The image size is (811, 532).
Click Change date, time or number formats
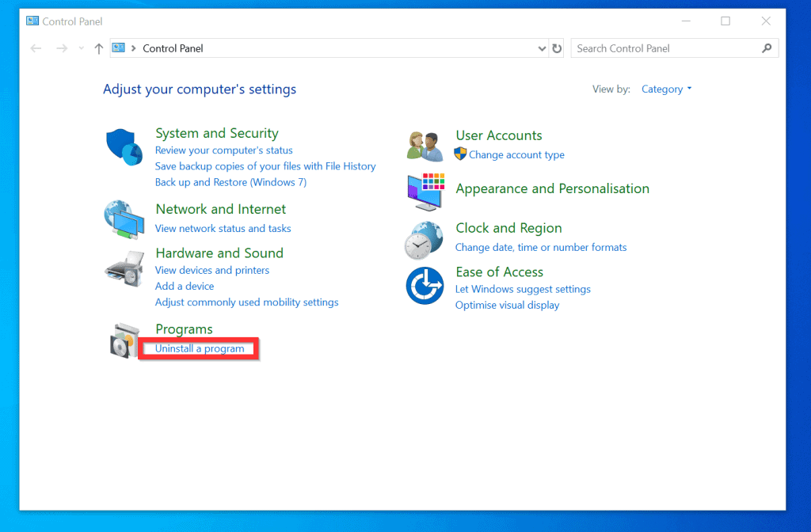[x=541, y=248]
